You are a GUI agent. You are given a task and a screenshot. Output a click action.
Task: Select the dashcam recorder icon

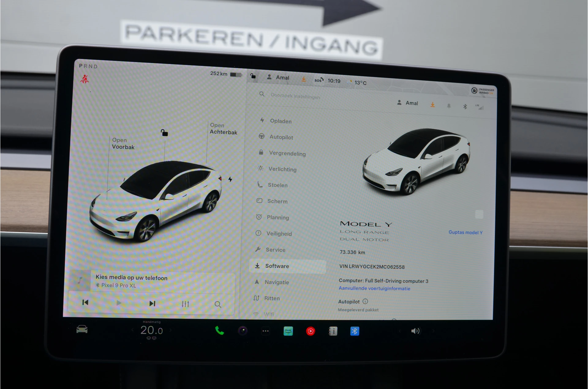tap(243, 331)
